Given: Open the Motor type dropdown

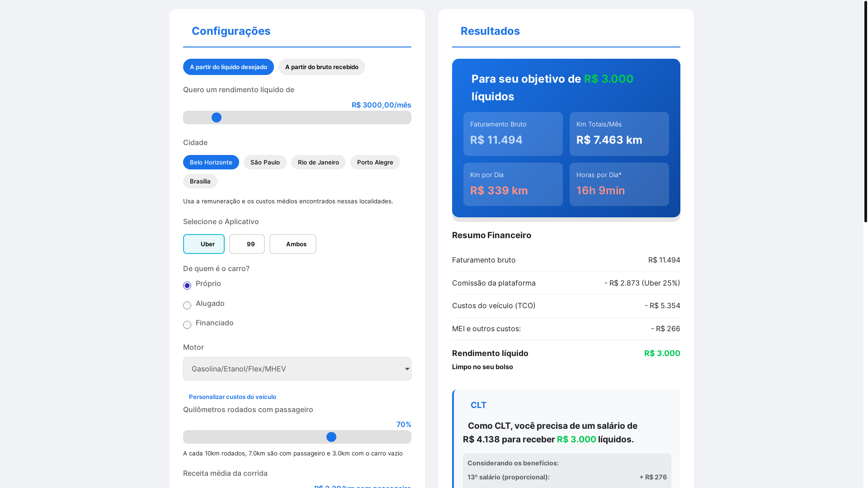Looking at the screenshot, I should (x=297, y=369).
